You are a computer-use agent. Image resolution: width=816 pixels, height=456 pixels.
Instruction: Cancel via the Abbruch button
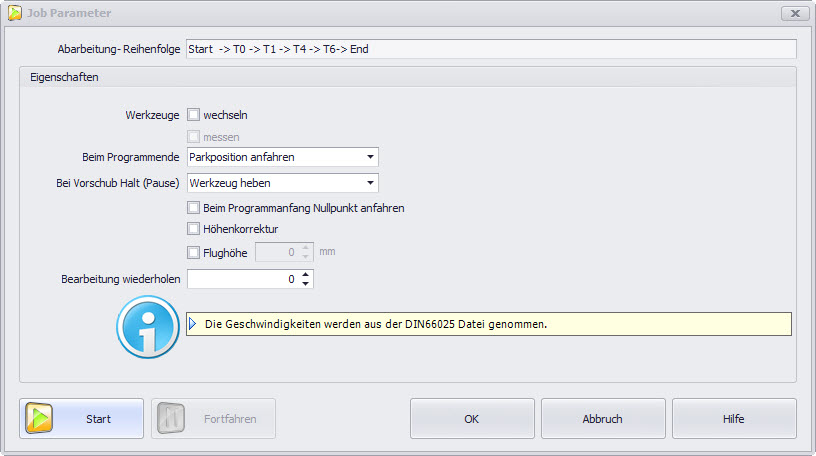click(x=603, y=419)
